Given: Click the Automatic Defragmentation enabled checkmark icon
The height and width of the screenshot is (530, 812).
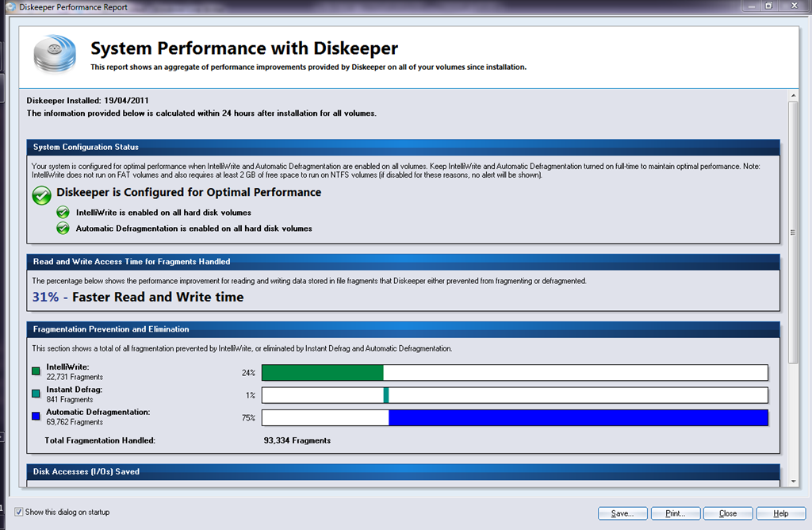Looking at the screenshot, I should coord(63,229).
